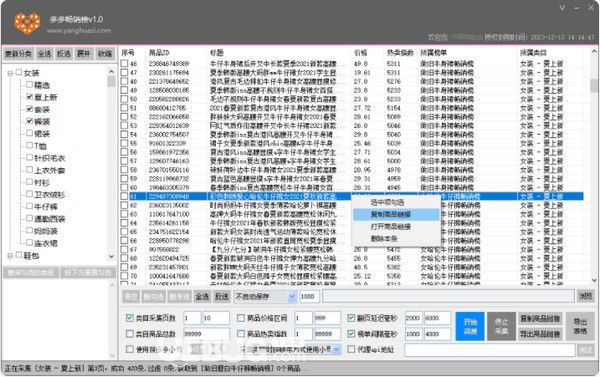Click the 展开 button

(84, 54)
